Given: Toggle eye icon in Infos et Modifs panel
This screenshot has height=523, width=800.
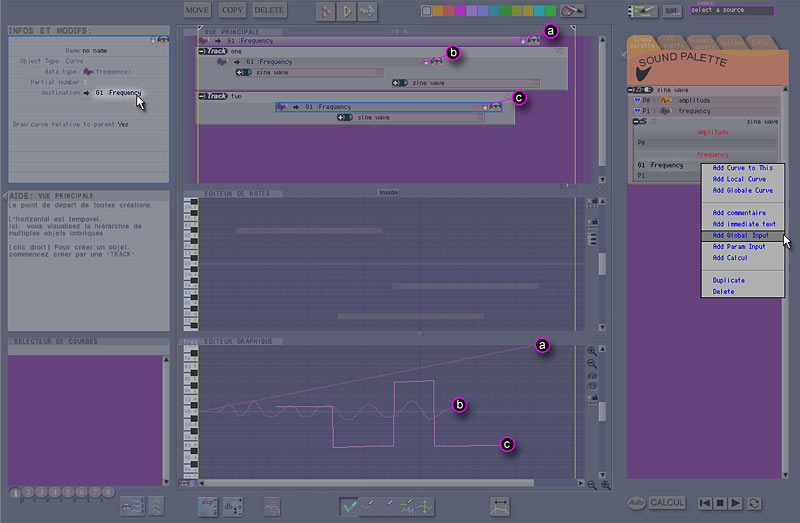Looking at the screenshot, I should click(163, 40).
